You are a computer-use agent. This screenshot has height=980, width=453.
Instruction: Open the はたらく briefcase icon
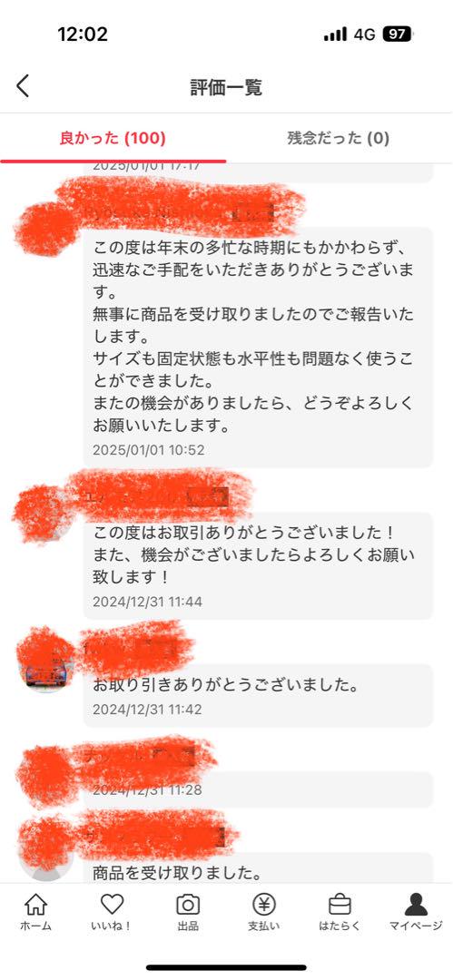(340, 905)
